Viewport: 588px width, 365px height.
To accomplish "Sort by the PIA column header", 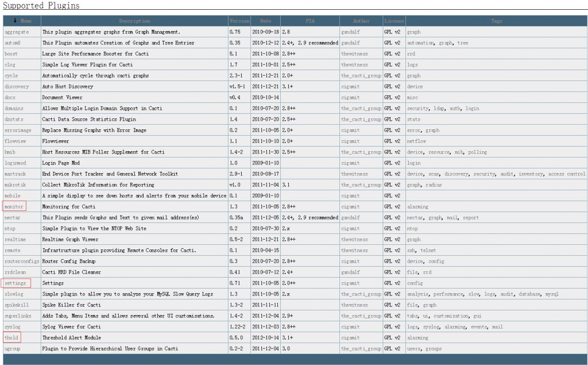I will point(310,21).
